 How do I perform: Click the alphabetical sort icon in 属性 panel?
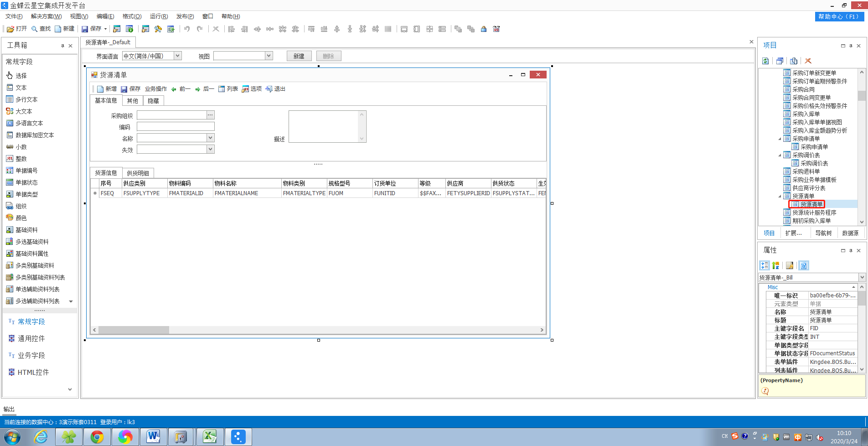point(776,265)
